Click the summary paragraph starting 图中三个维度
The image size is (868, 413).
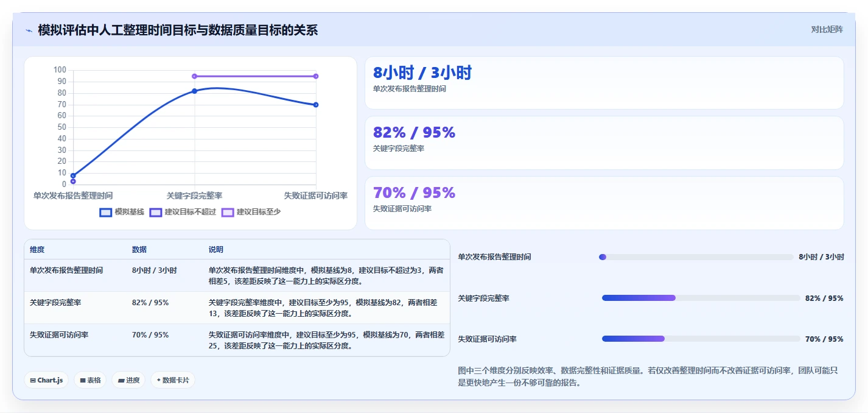tap(648, 376)
